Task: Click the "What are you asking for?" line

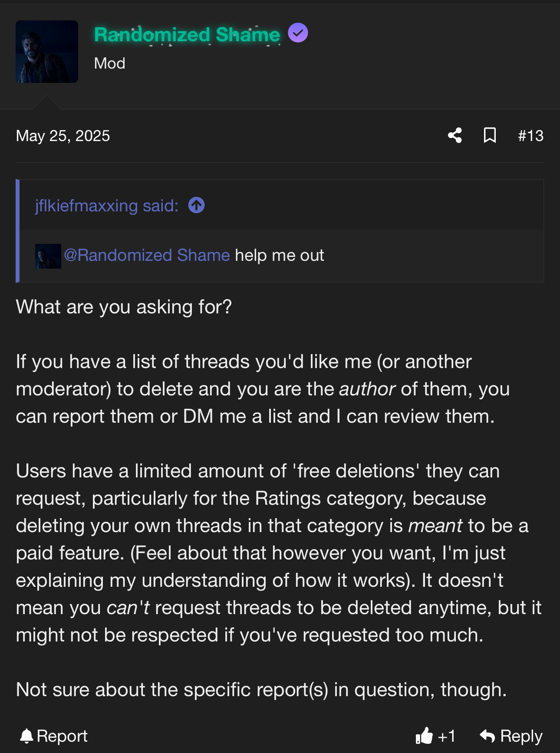Action: (124, 307)
